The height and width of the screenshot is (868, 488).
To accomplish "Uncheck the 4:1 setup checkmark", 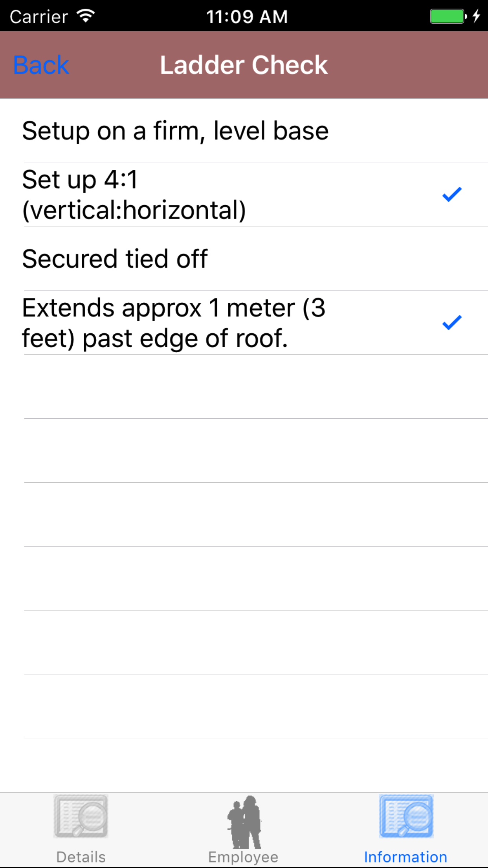I will 451,194.
